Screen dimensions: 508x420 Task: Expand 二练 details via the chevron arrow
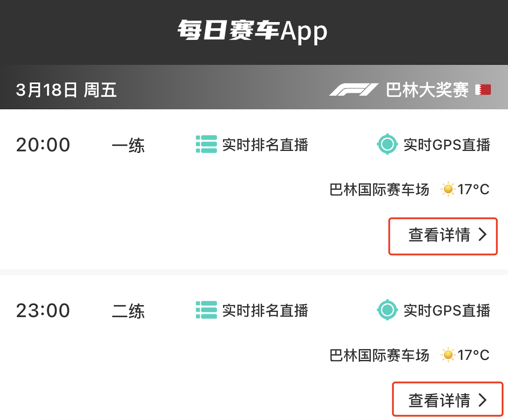pos(483,400)
